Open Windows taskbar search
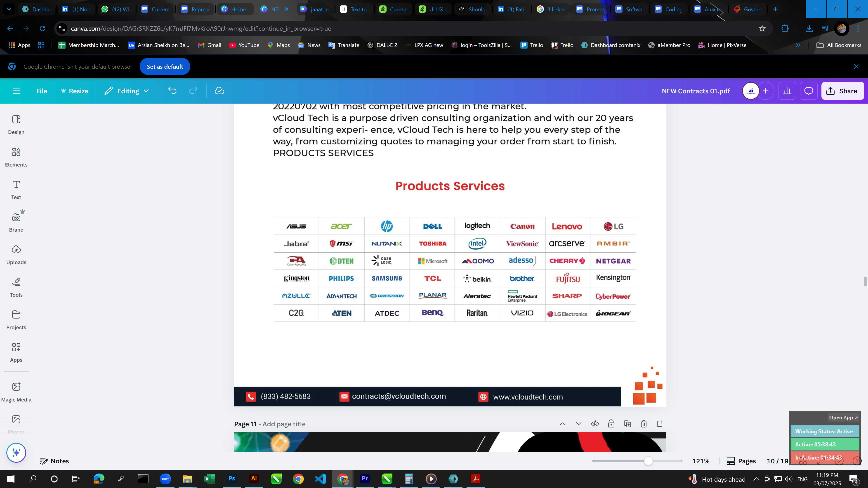 click(32, 479)
